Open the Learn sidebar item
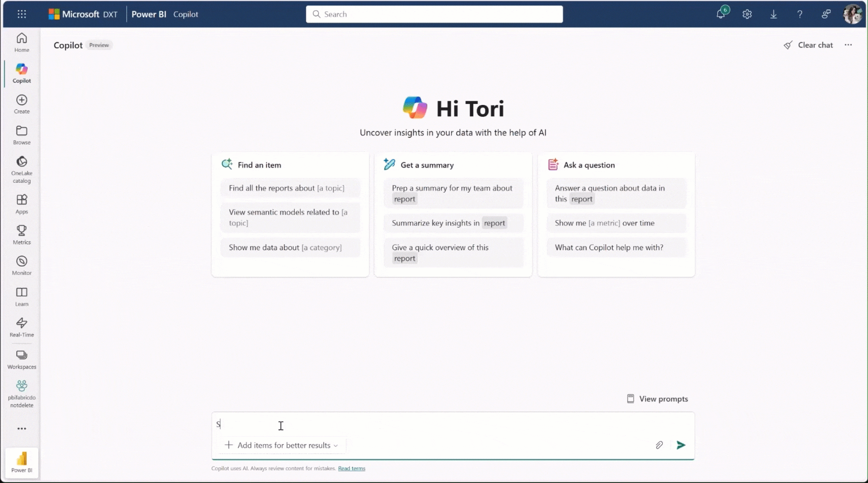 click(x=22, y=297)
